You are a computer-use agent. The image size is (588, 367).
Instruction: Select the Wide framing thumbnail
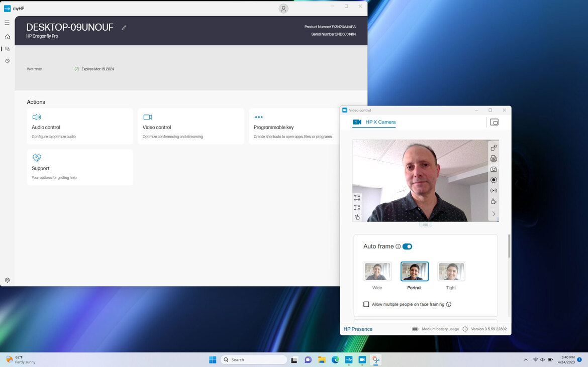click(377, 272)
